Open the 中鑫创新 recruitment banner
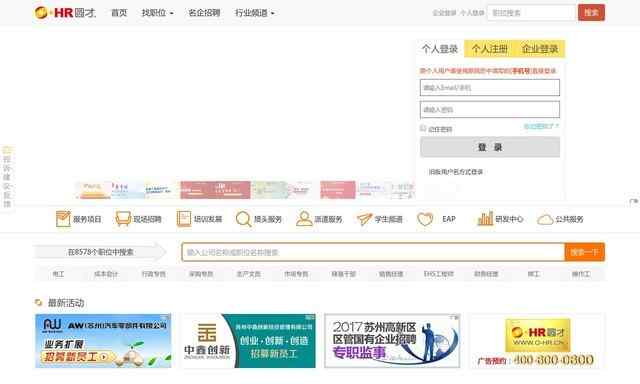 (x=249, y=341)
